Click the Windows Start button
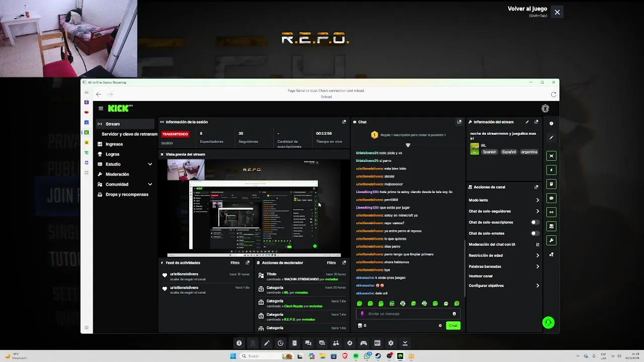The height and width of the screenshot is (362, 644). pyautogui.click(x=233, y=356)
